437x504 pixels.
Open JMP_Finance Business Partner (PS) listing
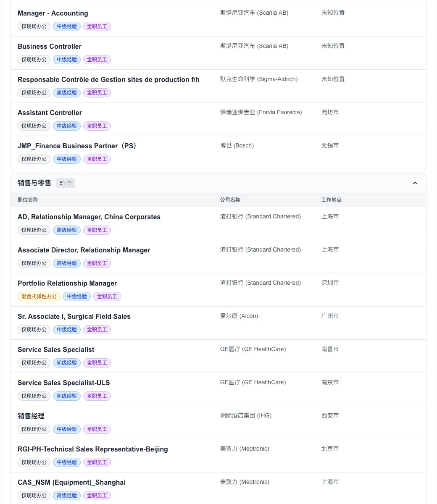[x=77, y=146]
